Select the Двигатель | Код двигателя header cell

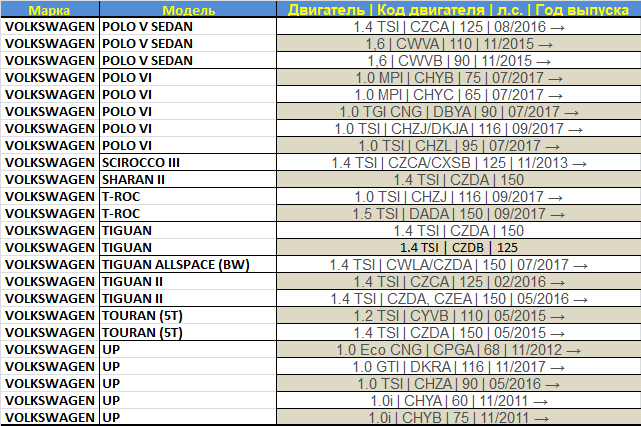[x=459, y=9]
